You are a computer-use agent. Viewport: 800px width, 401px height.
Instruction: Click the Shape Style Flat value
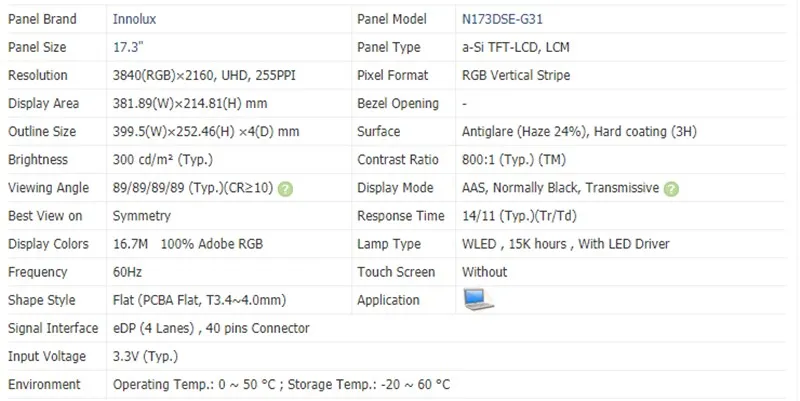[199, 300]
